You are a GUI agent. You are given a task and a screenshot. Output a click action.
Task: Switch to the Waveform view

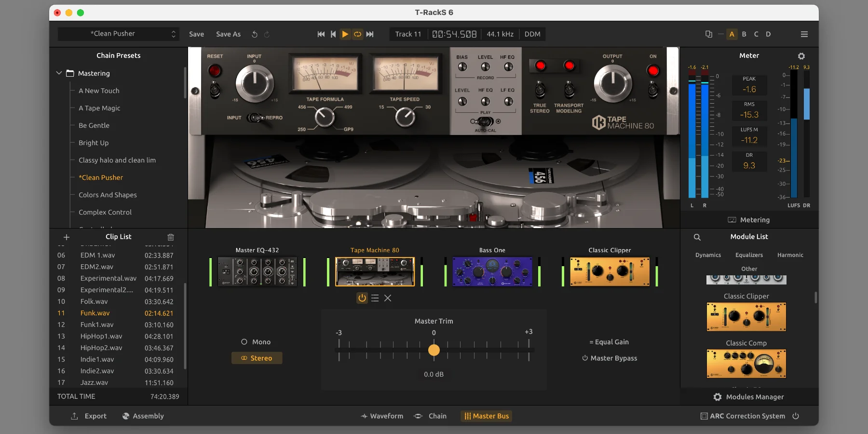pos(382,416)
